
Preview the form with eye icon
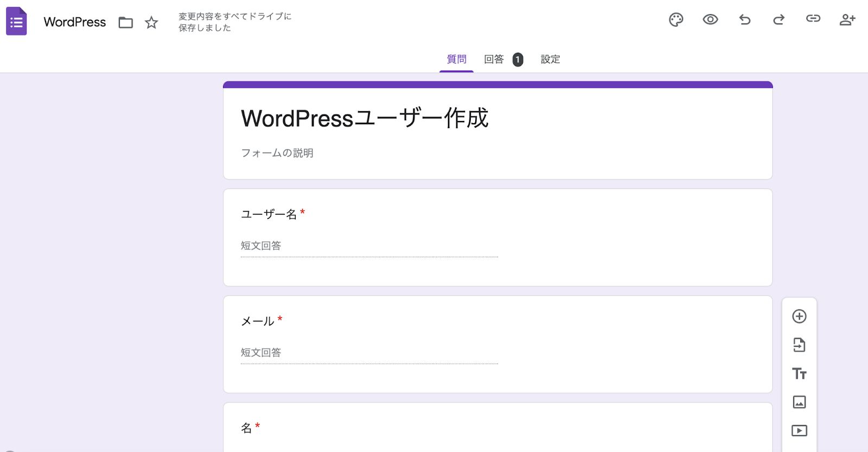point(710,20)
